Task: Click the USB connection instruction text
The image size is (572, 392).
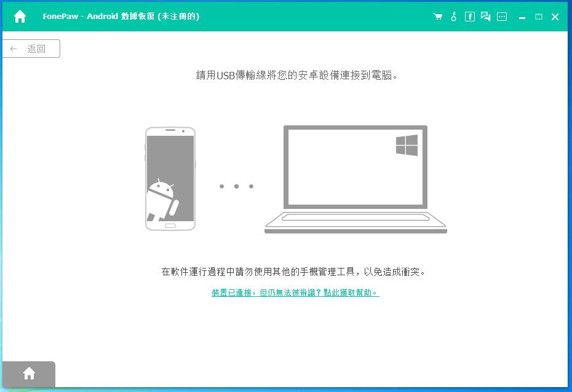Action: click(x=296, y=75)
